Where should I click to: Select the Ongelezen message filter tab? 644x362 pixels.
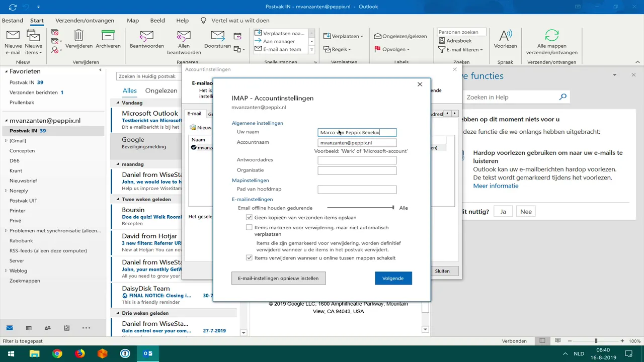point(161,90)
